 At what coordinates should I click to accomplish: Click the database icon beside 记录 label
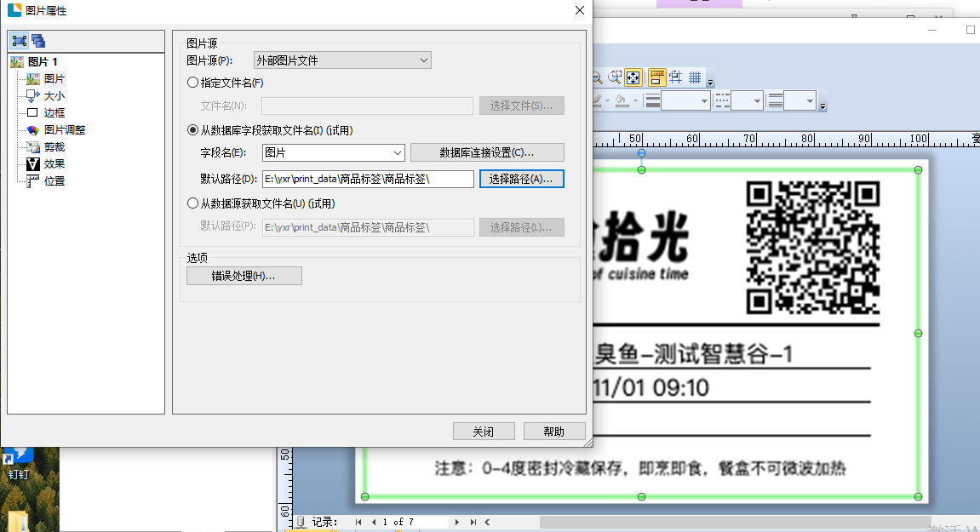coord(301,522)
